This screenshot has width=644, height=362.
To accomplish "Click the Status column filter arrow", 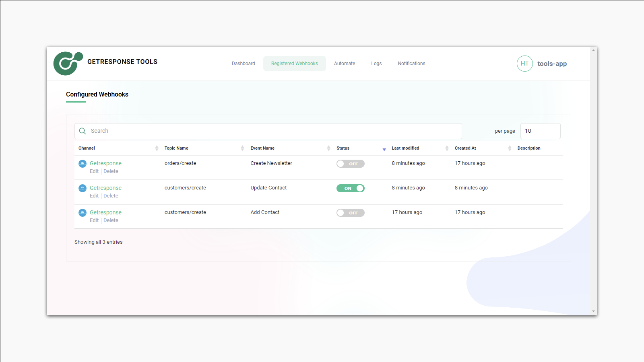I will point(384,149).
